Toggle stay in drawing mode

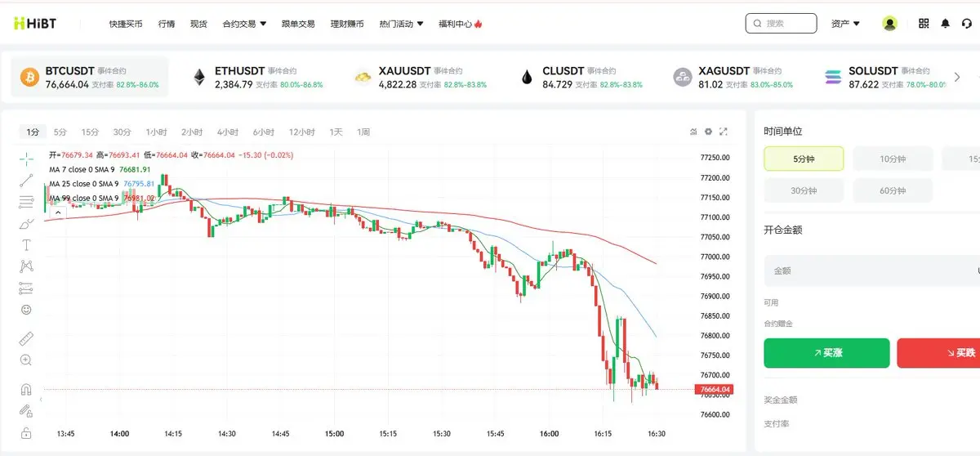26,410
